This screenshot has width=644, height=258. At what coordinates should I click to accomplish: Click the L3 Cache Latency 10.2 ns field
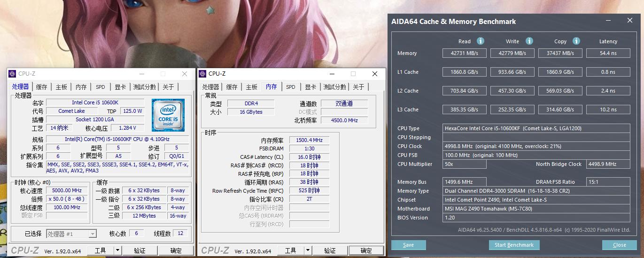(608, 109)
